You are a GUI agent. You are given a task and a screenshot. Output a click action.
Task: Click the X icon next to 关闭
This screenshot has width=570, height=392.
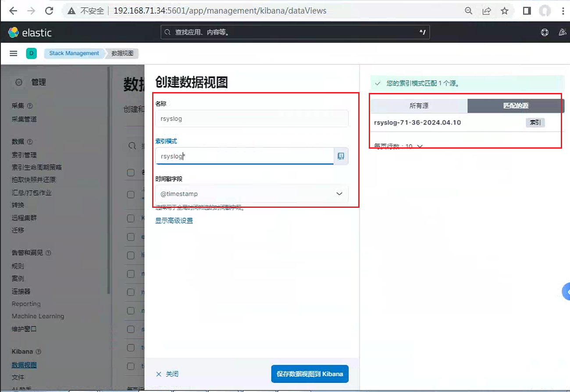pos(159,374)
